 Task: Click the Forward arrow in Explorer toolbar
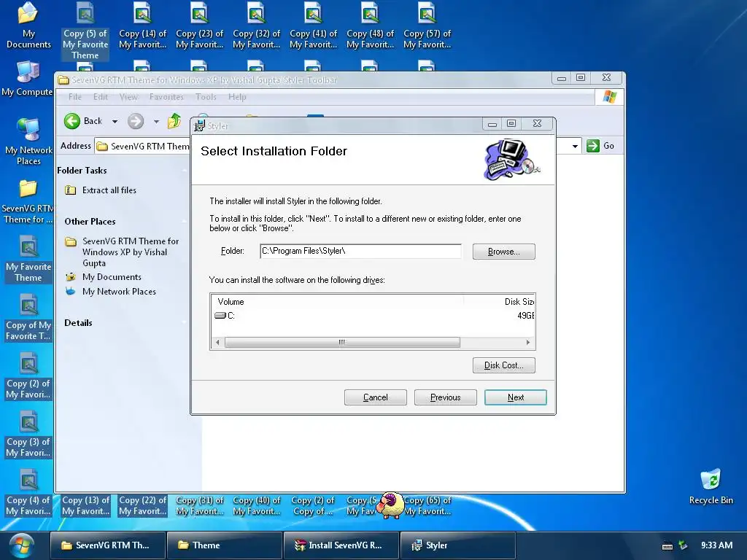[135, 121]
